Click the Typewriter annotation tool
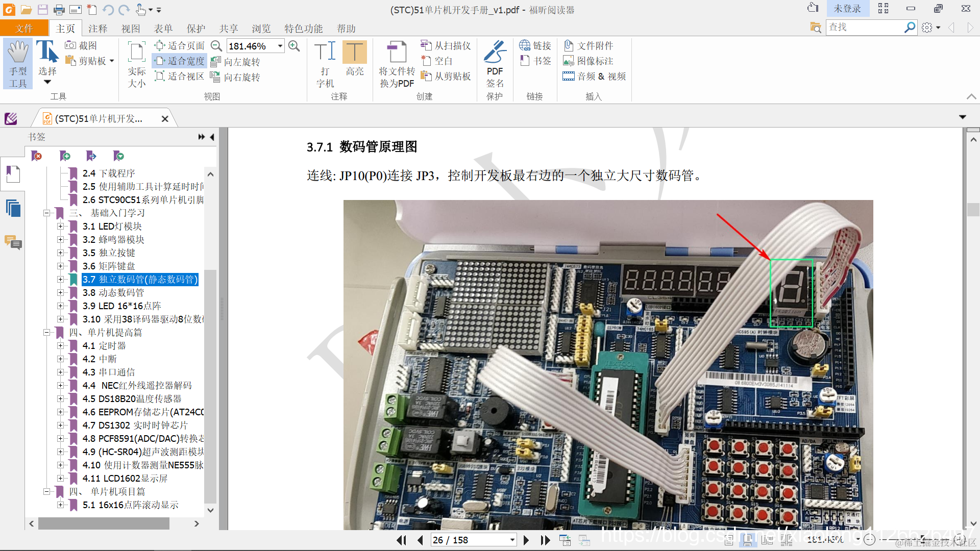980x551 pixels. point(325,64)
